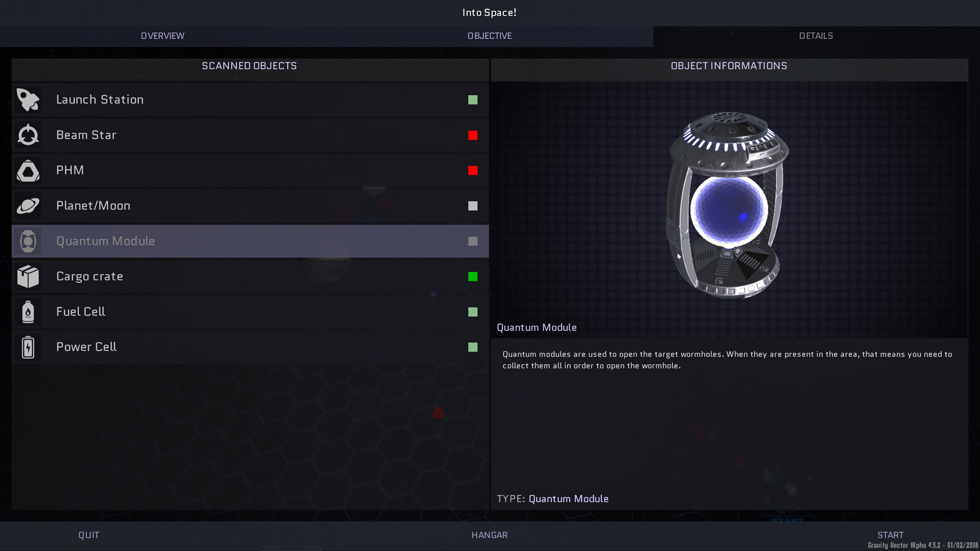Image resolution: width=980 pixels, height=551 pixels.
Task: Click the green square next to Cargo crate
Action: click(x=473, y=277)
